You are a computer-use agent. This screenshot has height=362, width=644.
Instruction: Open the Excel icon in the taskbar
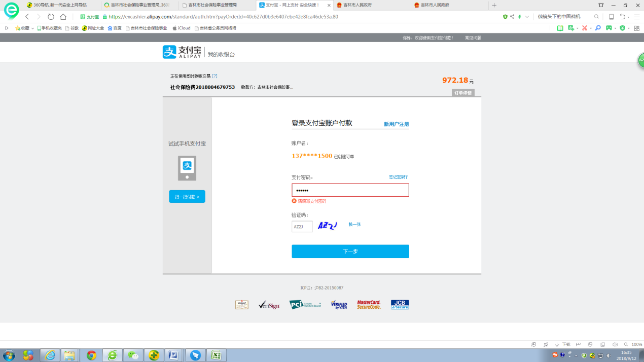point(217,355)
